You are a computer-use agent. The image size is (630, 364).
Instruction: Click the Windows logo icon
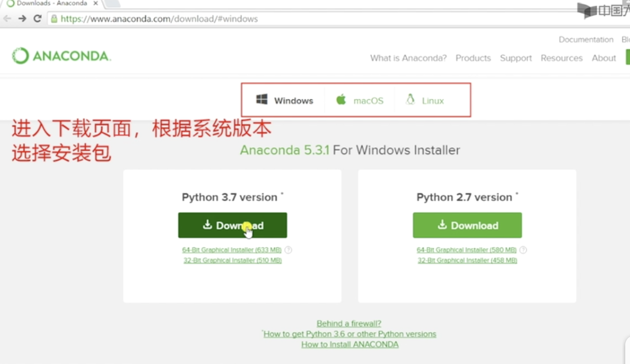coord(262,99)
